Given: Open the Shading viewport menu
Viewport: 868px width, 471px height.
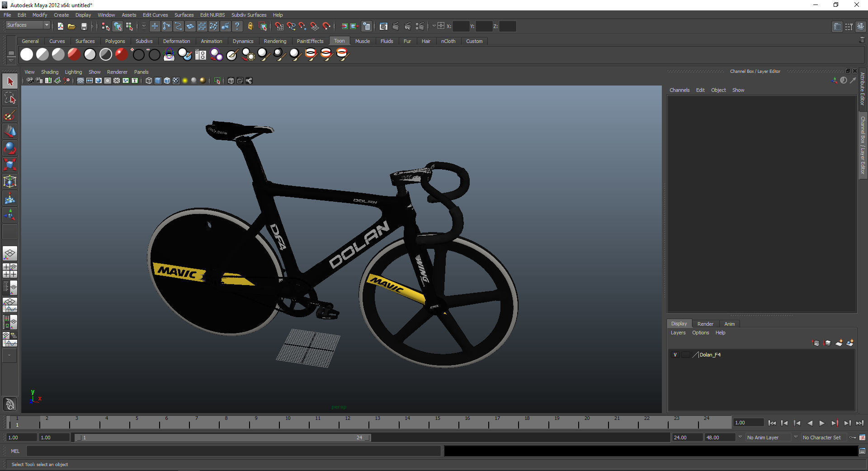Looking at the screenshot, I should pos(50,72).
